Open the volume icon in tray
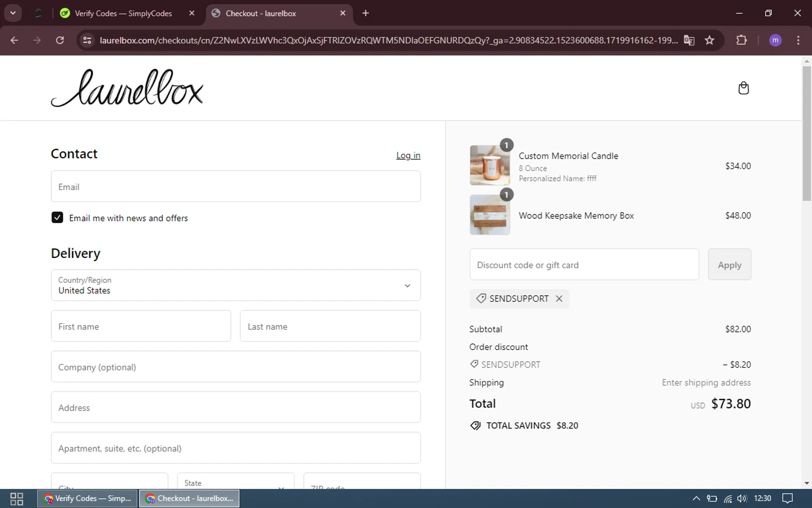 (x=742, y=498)
